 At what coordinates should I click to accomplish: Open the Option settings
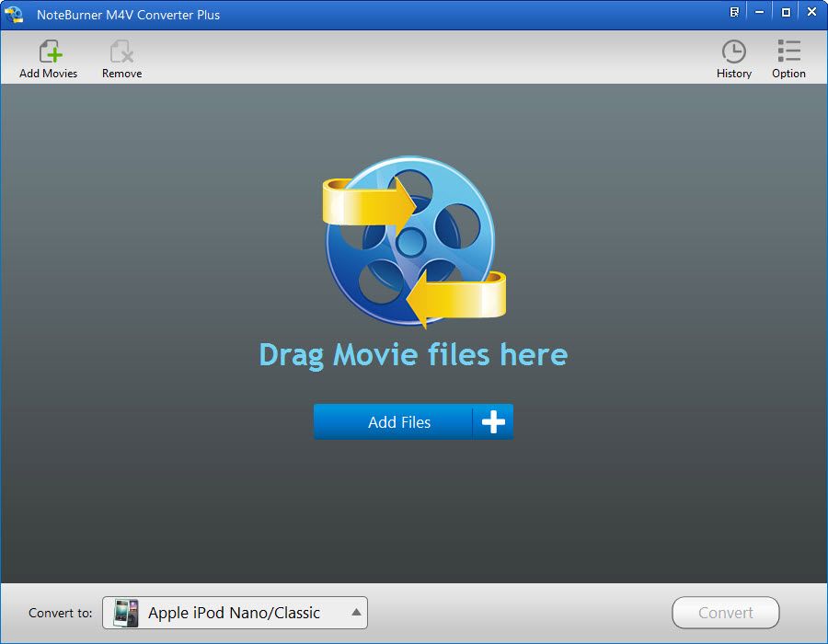point(788,58)
